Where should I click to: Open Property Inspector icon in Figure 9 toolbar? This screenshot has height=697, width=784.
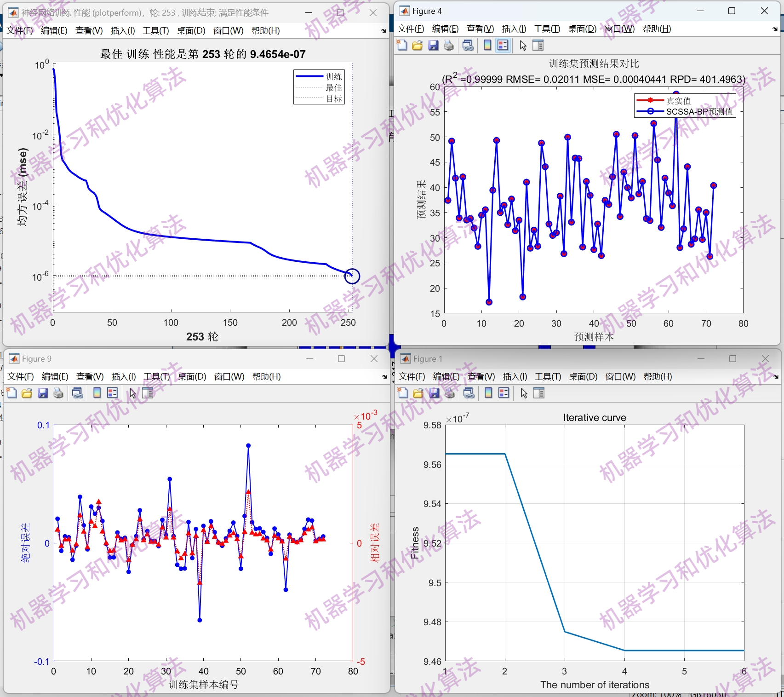click(148, 393)
